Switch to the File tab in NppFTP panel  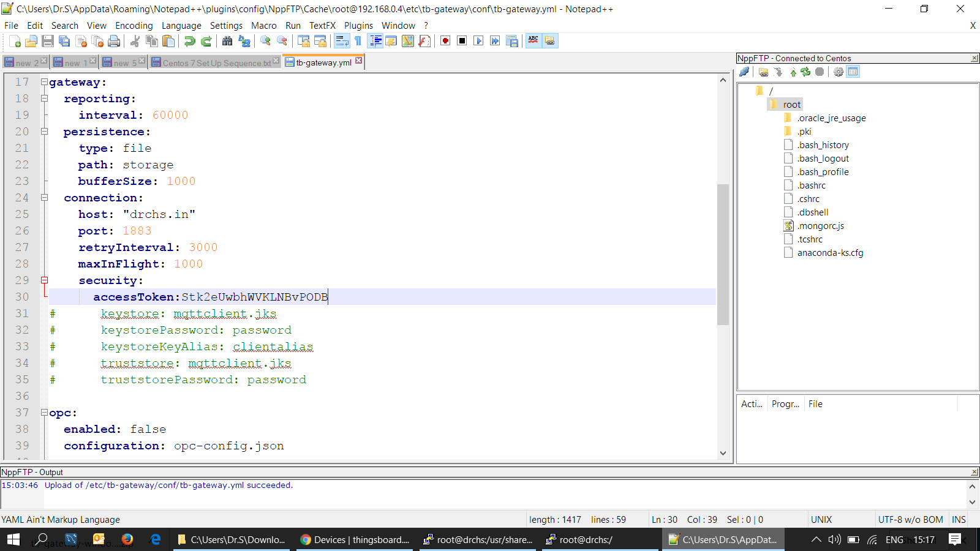815,403
